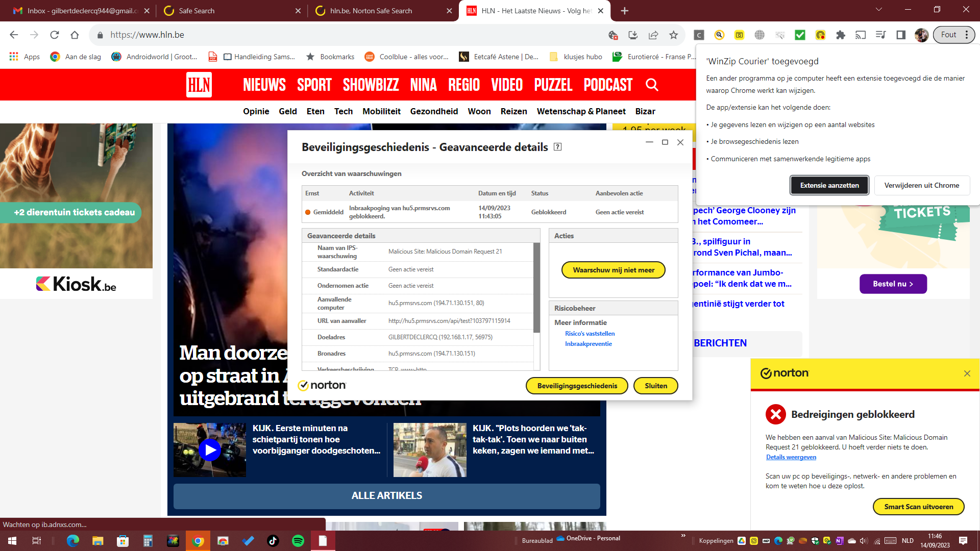The image size is (980, 551).
Task: Open the SPORT menu item
Action: tap(314, 85)
